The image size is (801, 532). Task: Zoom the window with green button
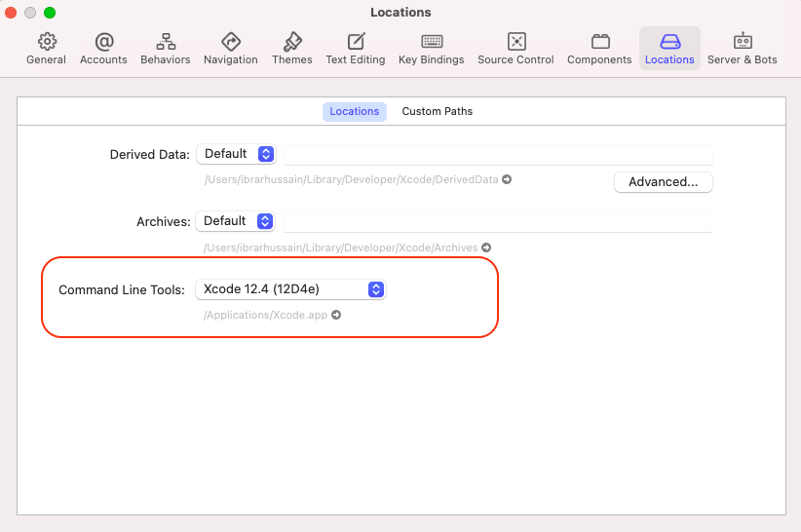click(x=50, y=13)
